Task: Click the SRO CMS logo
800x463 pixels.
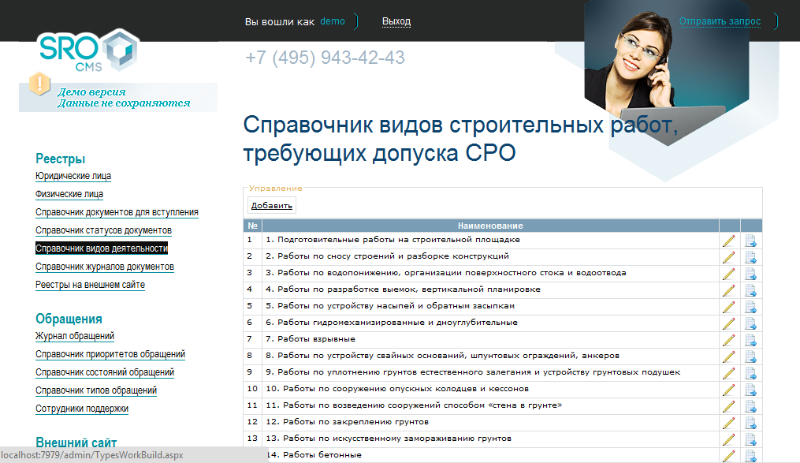Action: click(x=88, y=52)
